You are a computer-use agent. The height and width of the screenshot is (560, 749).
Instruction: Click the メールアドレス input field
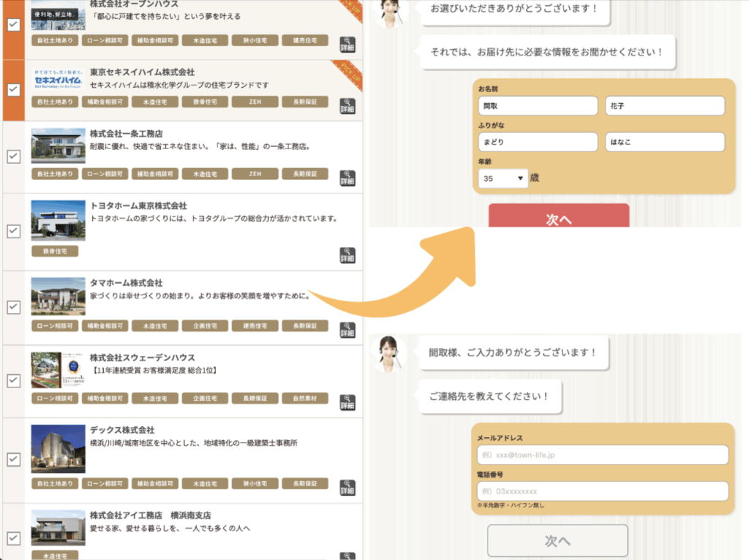coord(603,455)
